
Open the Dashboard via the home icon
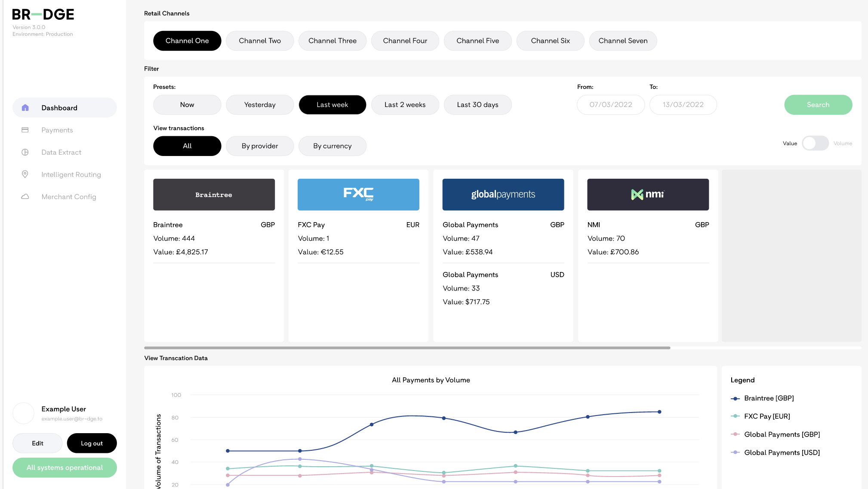25,107
